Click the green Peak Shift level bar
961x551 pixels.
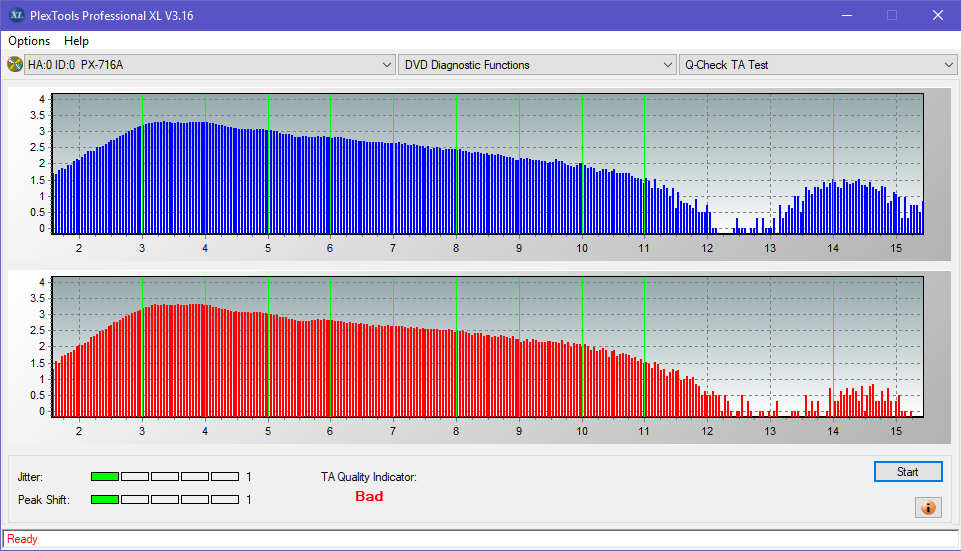coord(105,500)
